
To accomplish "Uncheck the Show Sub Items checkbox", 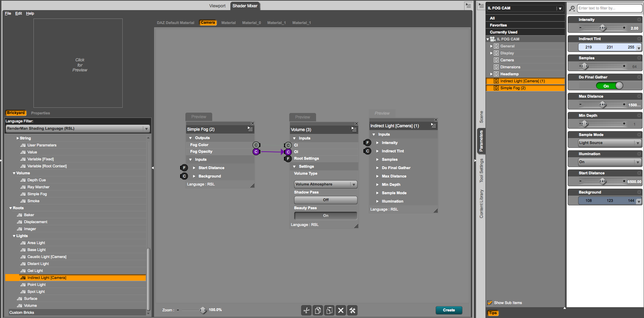I will 490,303.
